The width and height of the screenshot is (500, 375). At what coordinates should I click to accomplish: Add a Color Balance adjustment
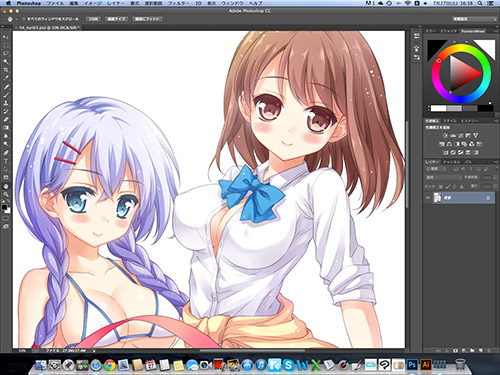pos(449,144)
